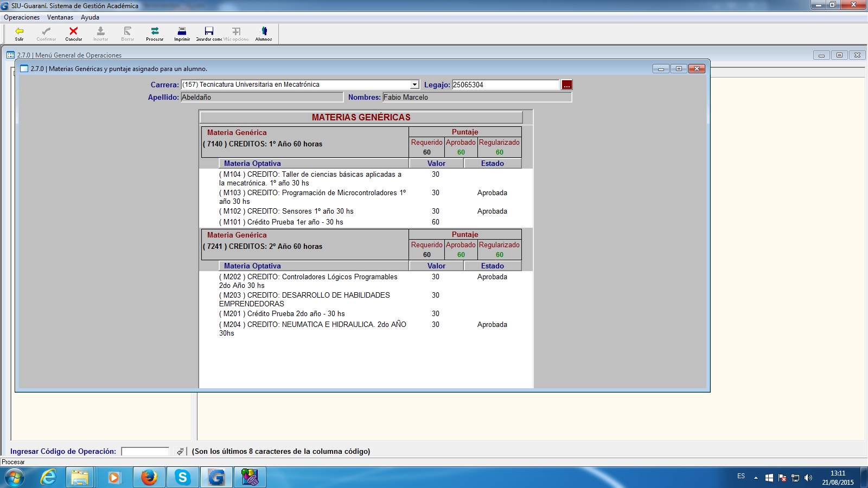This screenshot has height=488, width=868.
Task: Click the Borrar toolbar icon
Action: pyautogui.click(x=127, y=34)
